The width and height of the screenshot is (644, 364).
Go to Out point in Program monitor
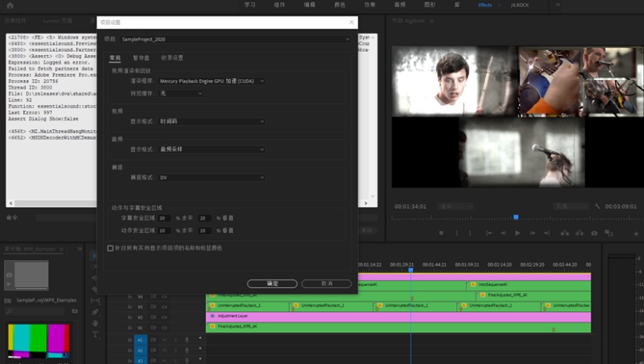547,233
